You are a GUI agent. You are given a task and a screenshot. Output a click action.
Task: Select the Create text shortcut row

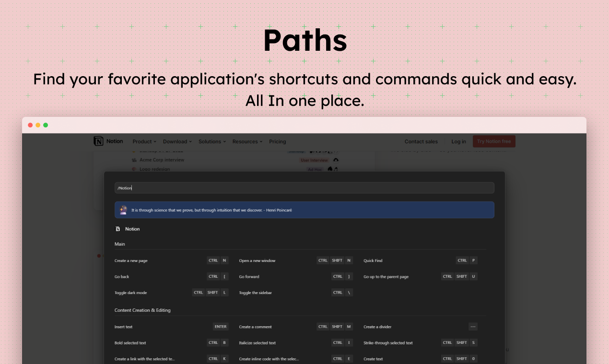[x=421, y=358]
